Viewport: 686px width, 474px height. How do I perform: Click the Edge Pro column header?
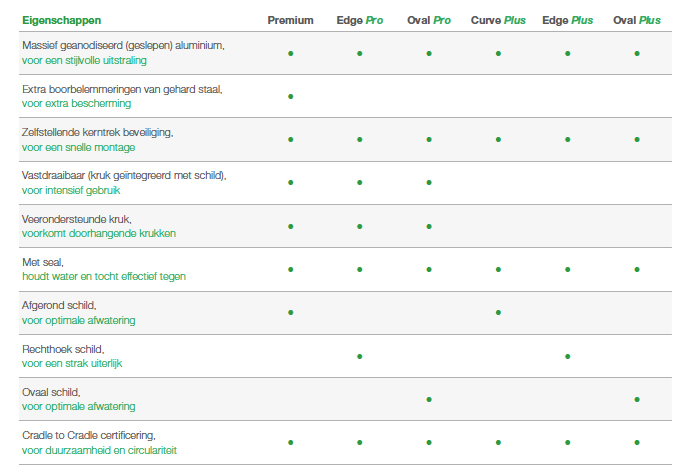[359, 21]
